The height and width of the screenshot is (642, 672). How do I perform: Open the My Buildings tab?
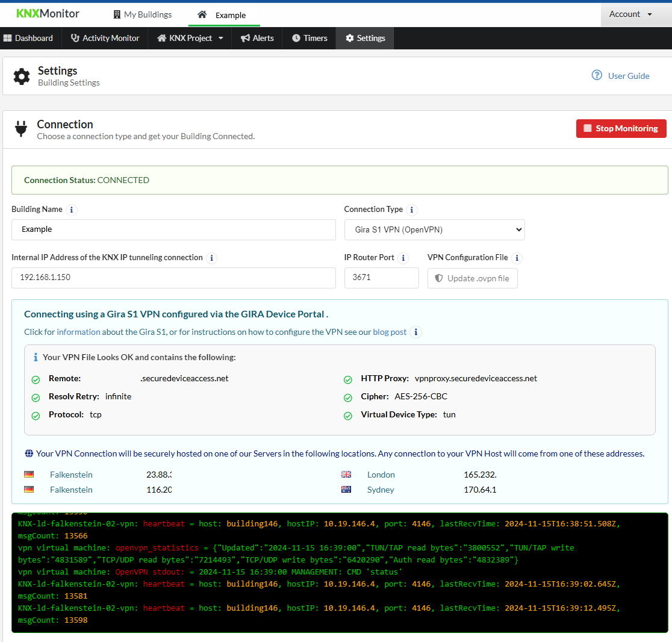pyautogui.click(x=142, y=14)
